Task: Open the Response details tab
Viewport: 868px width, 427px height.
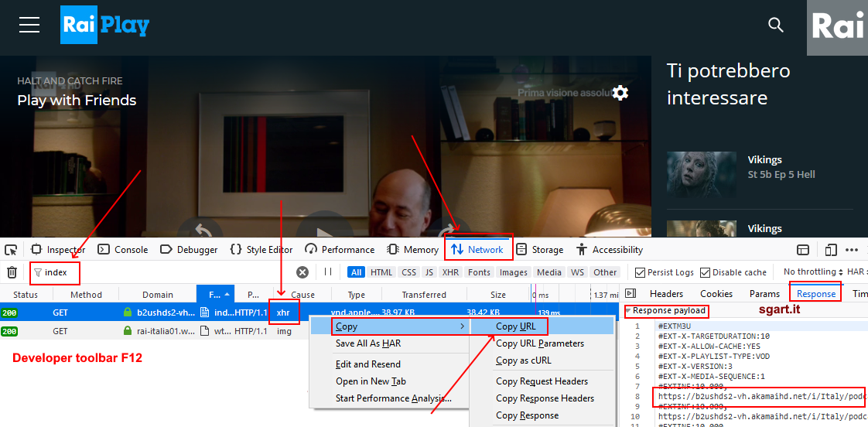Action: pyautogui.click(x=816, y=293)
